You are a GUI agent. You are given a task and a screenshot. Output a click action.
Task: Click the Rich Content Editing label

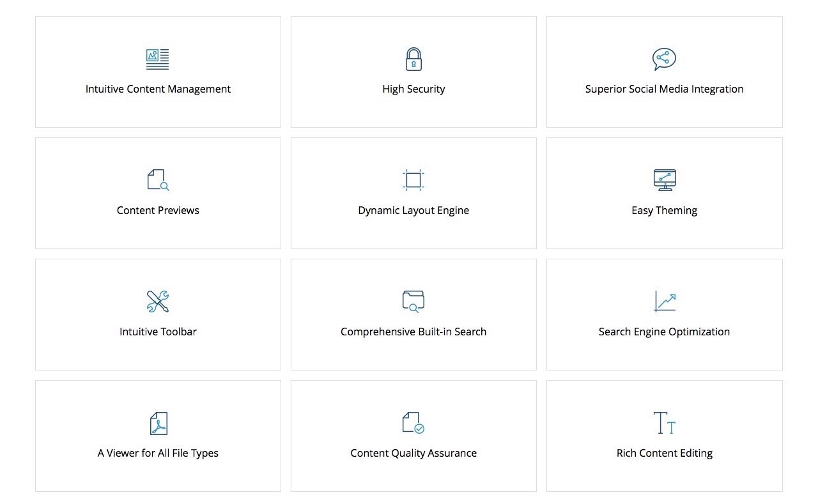[665, 454]
